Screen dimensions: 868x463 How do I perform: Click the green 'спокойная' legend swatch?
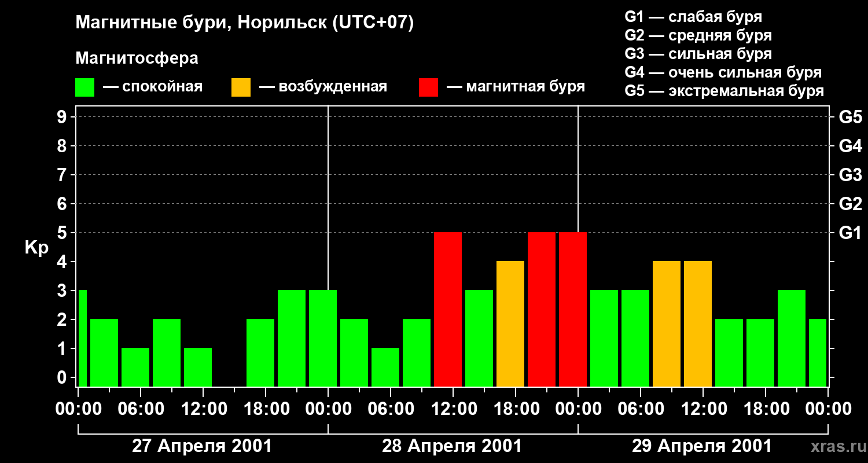click(x=84, y=87)
